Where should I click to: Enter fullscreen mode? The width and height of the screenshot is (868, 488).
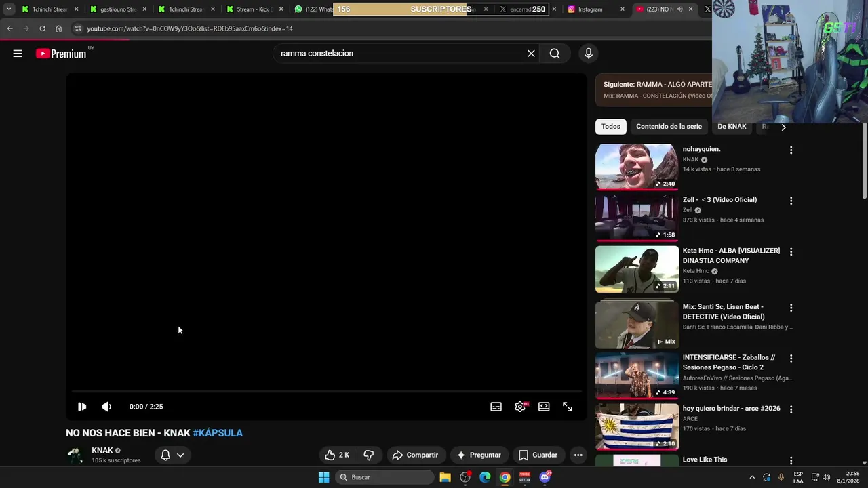[x=568, y=407]
